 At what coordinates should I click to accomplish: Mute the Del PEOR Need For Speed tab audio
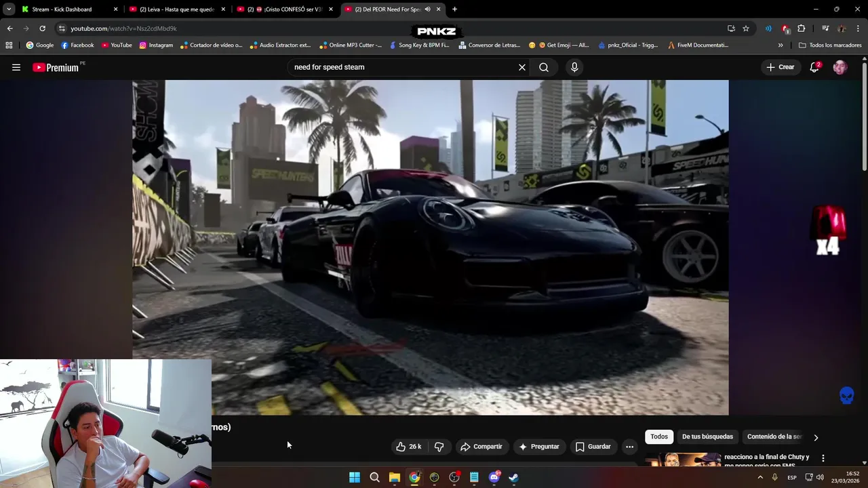pos(427,9)
